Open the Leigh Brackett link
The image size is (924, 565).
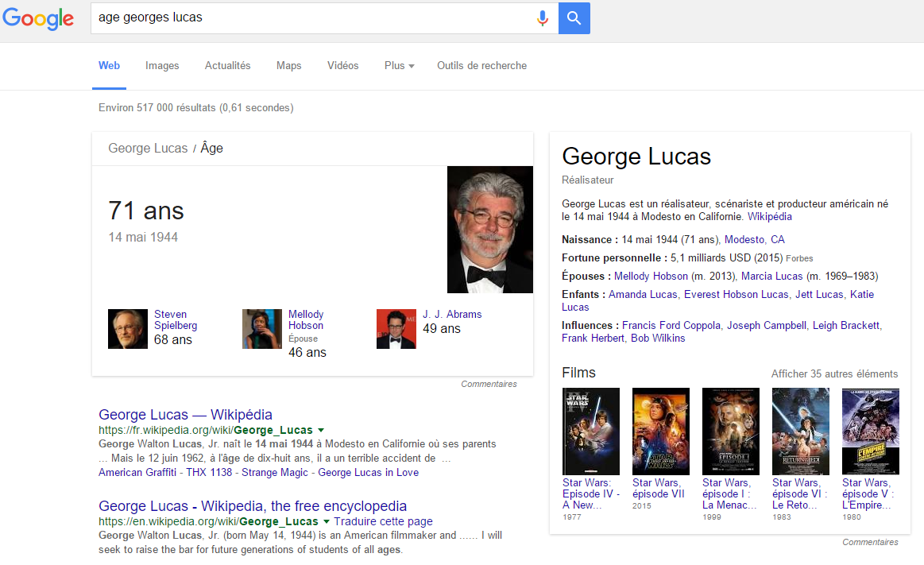[x=845, y=326]
